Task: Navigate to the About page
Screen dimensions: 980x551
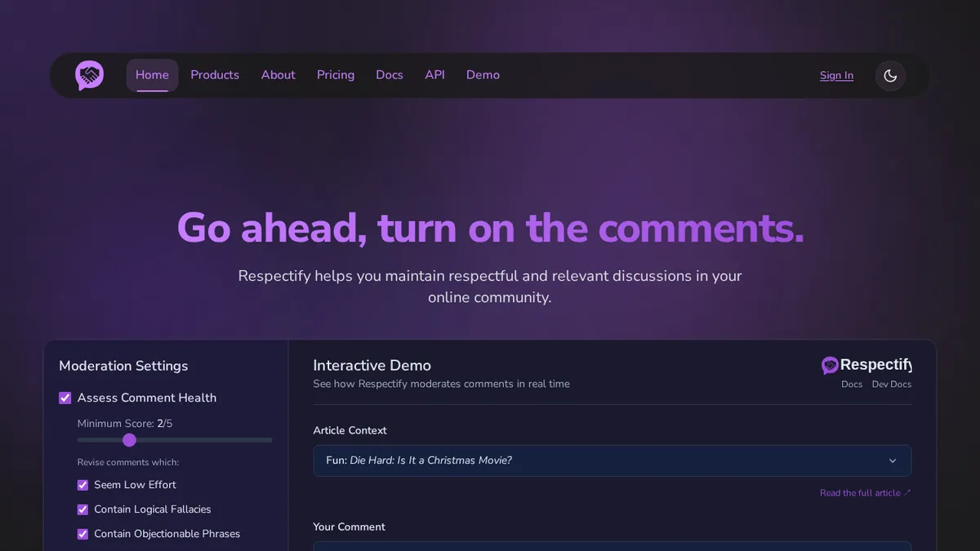Action: point(278,75)
